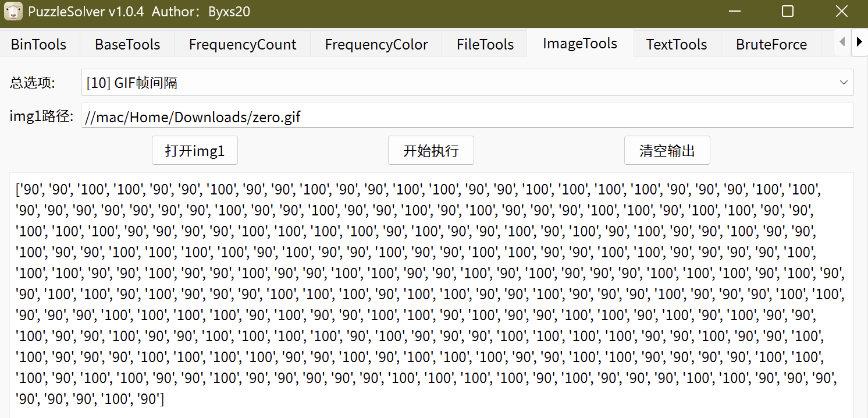Minimize the PuzzleSolver window
The height and width of the screenshot is (418, 868).
pos(734,12)
